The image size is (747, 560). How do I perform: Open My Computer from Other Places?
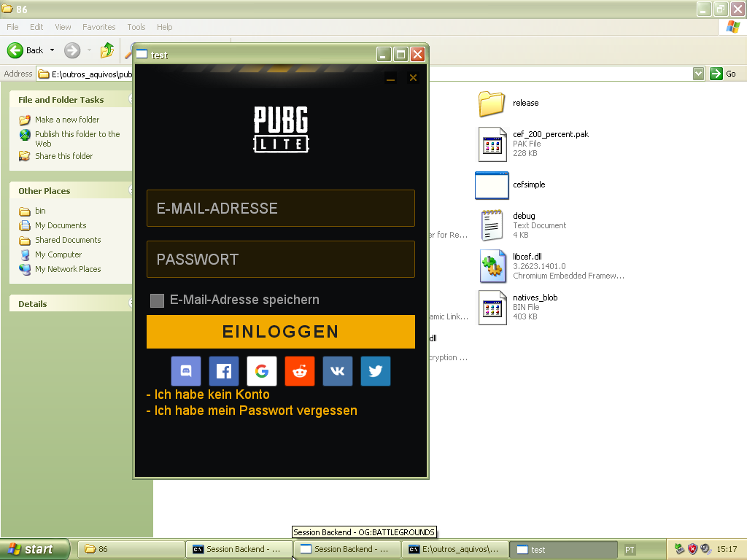tap(58, 254)
